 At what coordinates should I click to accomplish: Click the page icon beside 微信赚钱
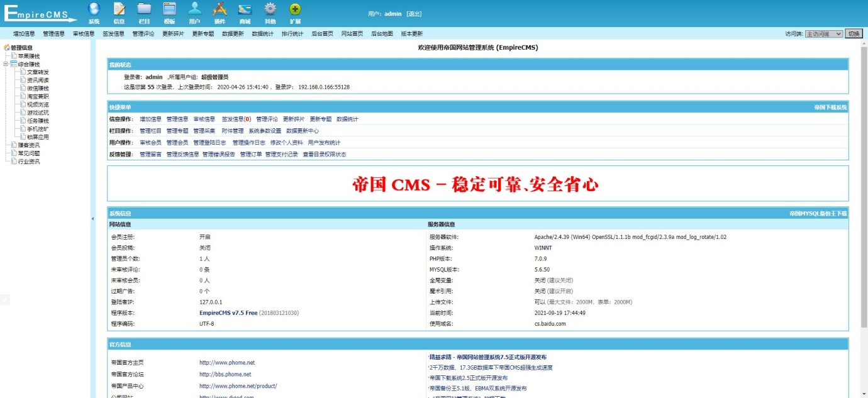click(23, 89)
